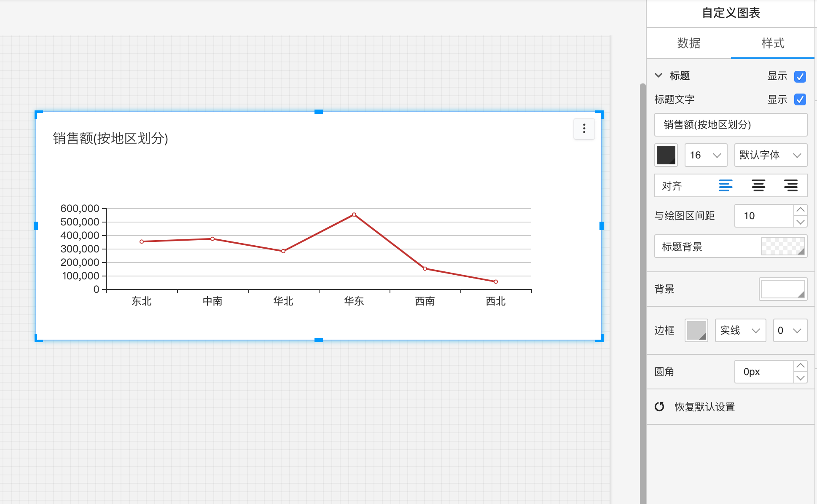
Task: Open the 实线 border style dropdown
Action: [740, 330]
